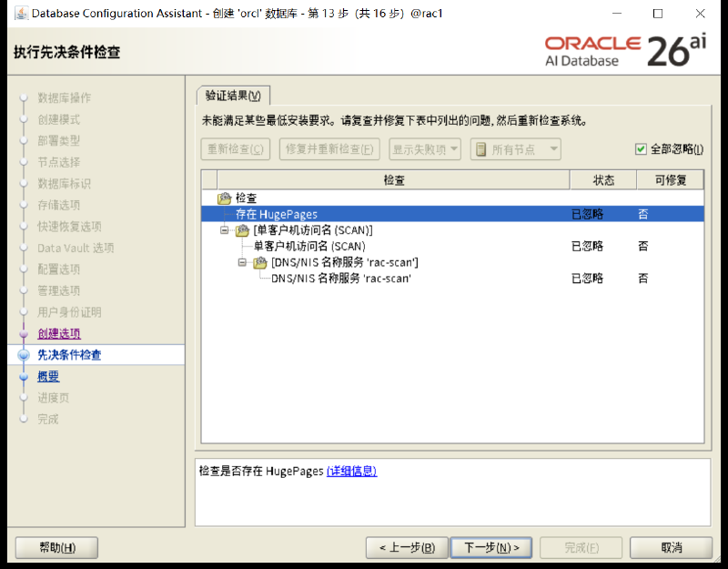The image size is (728, 569).
Task: Close the Database Configuration Assistant window
Action: [700, 14]
